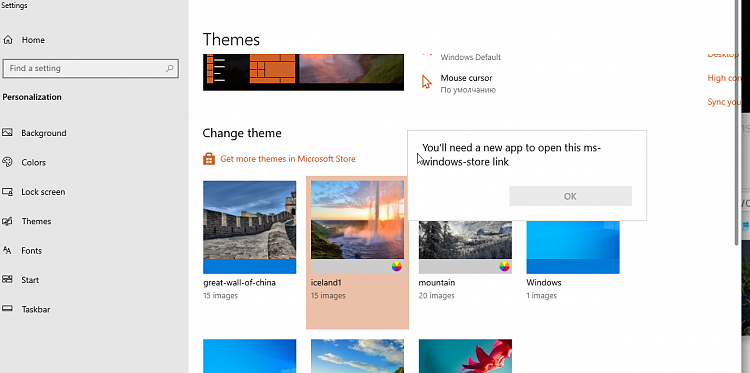Click the Themes brush icon in sidebar
The height and width of the screenshot is (373, 750).
[7, 221]
